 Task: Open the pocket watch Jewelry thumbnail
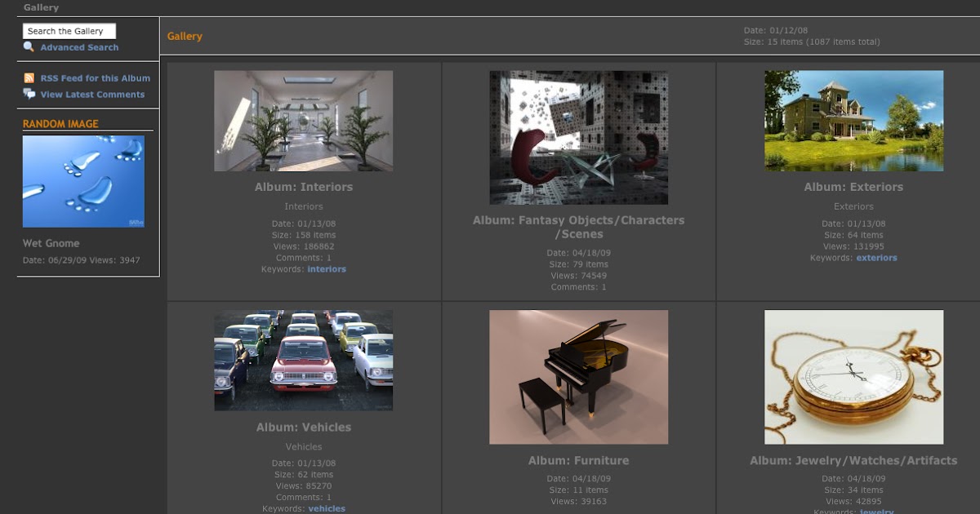click(854, 377)
